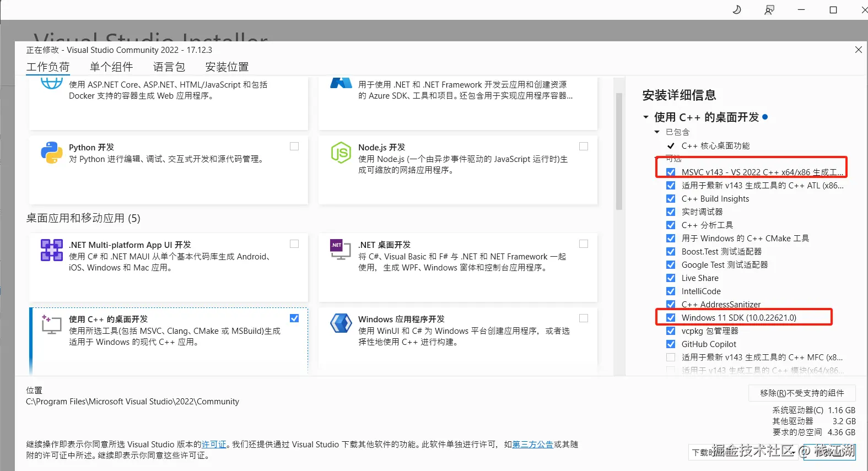This screenshot has width=868, height=471.
Task: Uncheck the IntelliCode checkbox
Action: click(671, 291)
